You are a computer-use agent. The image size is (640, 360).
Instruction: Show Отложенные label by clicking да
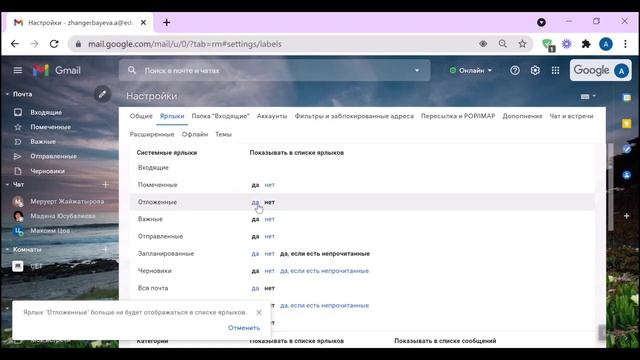[x=255, y=202]
